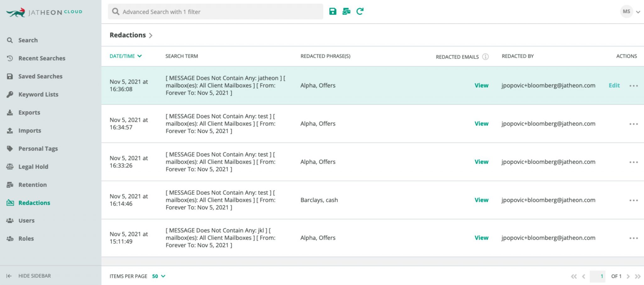The height and width of the screenshot is (285, 644).
Task: Click the magnifier icon in the search bar
Action: point(116,12)
